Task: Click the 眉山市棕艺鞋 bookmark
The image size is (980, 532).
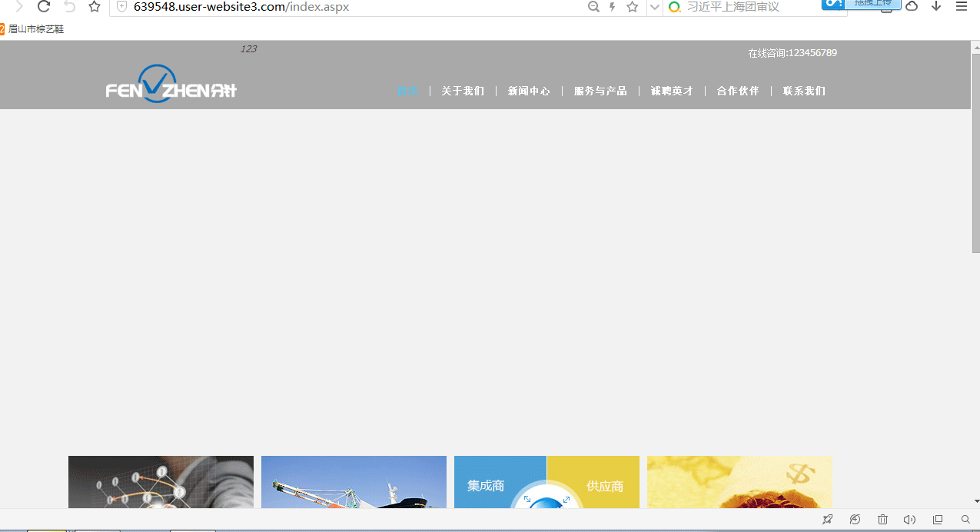Action: [x=35, y=29]
